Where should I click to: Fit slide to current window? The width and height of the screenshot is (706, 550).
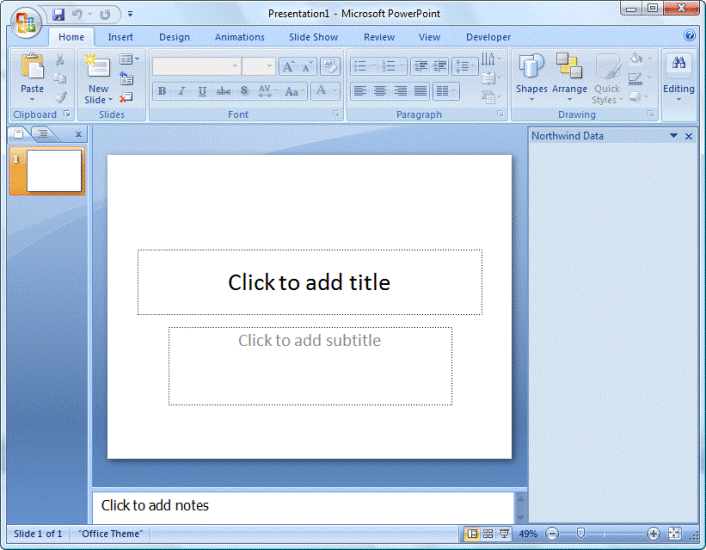point(675,534)
